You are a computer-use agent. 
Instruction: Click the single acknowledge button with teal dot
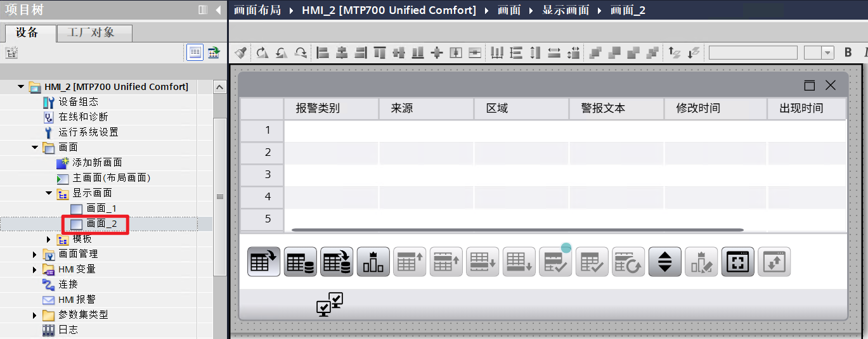click(x=555, y=262)
